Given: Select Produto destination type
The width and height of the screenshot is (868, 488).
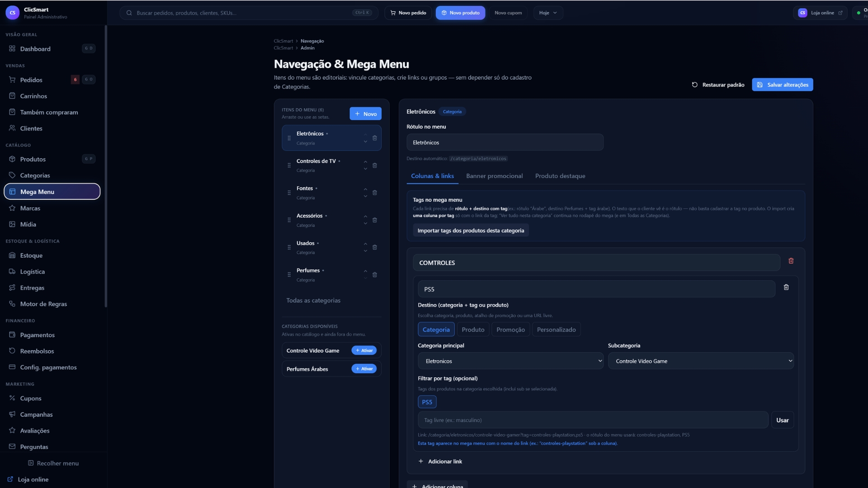Looking at the screenshot, I should pyautogui.click(x=473, y=329).
